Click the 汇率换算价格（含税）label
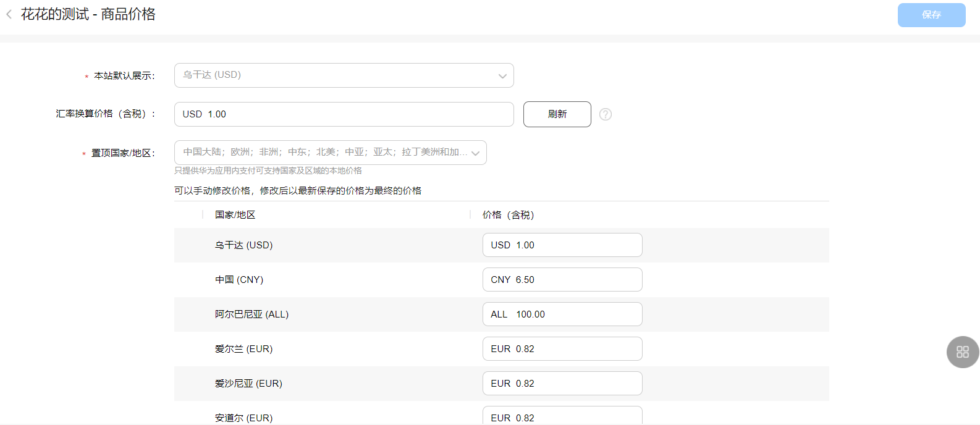This screenshot has height=425, width=980. 106,114
